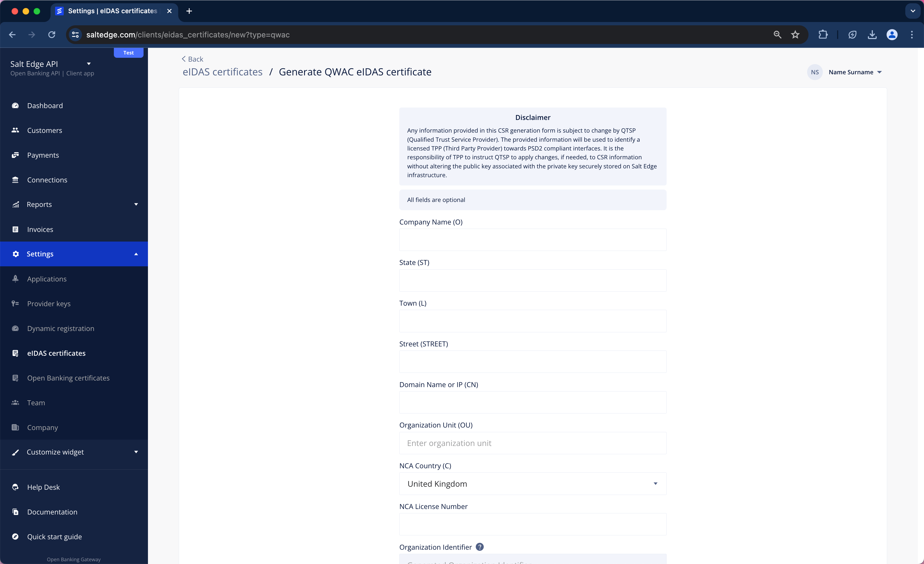Click the Customers icon in sidebar

[x=16, y=130]
